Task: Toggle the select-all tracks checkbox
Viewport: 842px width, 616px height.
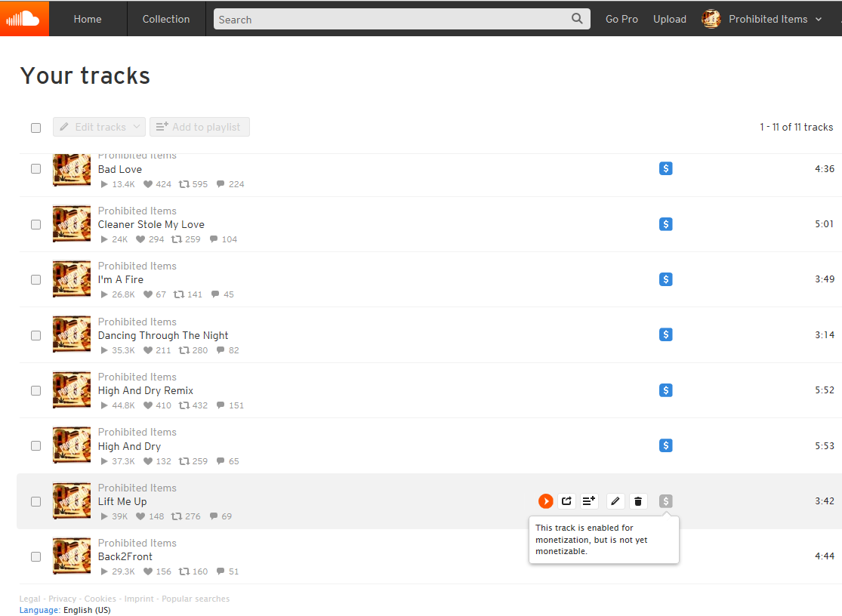Action: [x=36, y=128]
